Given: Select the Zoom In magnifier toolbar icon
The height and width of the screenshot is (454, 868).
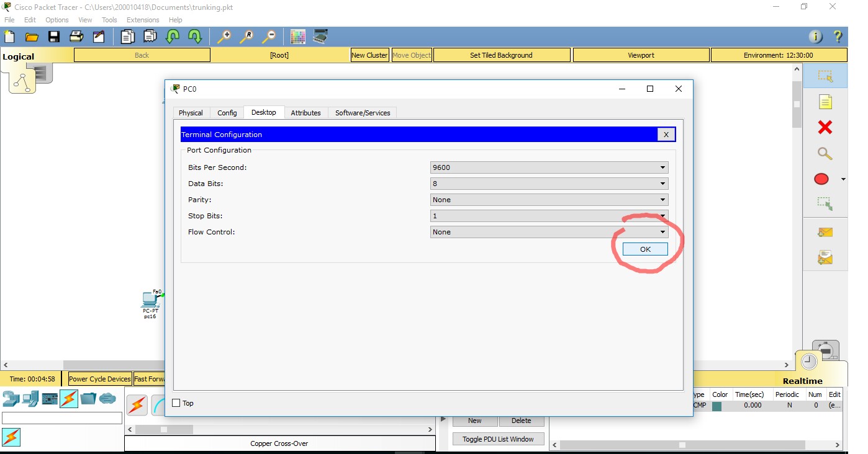Looking at the screenshot, I should coord(224,37).
